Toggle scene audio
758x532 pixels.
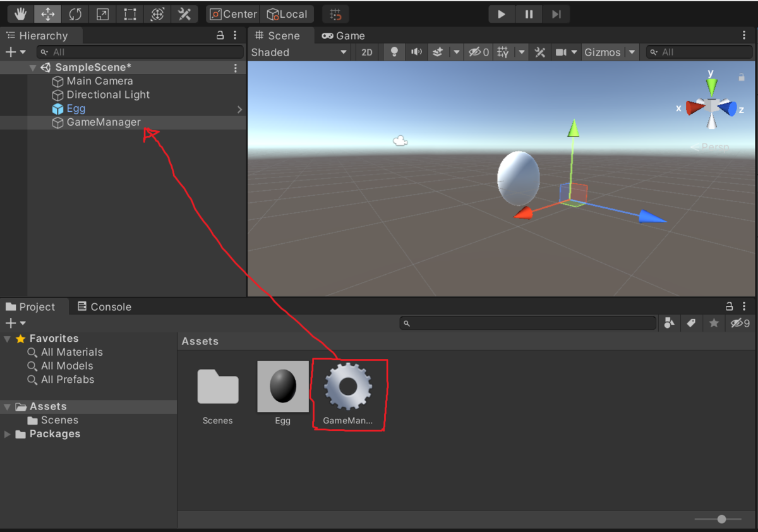pos(416,52)
